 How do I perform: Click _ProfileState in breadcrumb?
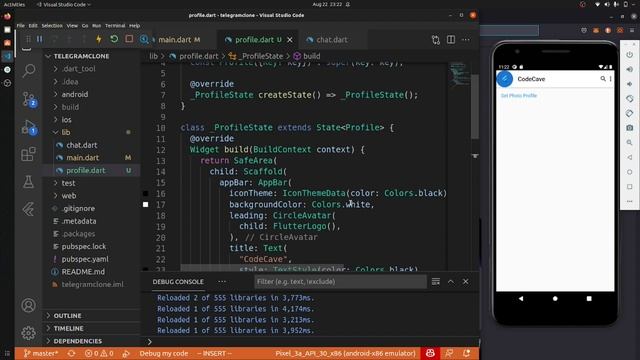pyautogui.click(x=261, y=56)
